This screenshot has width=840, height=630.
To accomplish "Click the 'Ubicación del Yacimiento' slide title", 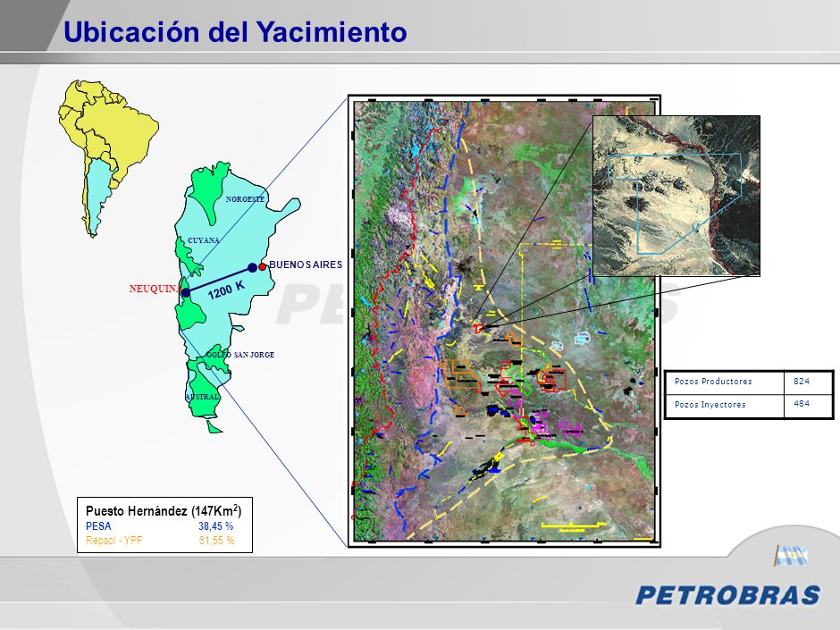I will pos(235,31).
